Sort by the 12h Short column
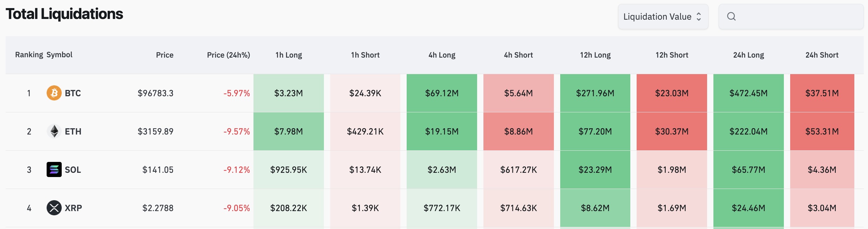 [672, 55]
